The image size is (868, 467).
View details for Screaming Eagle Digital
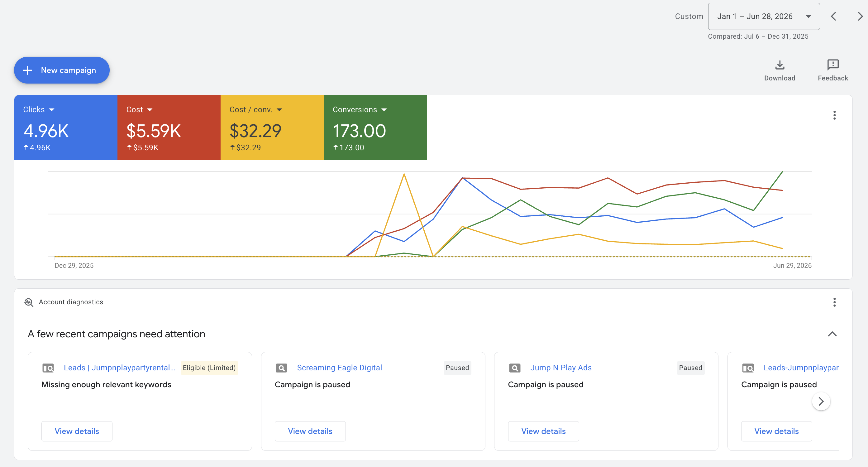310,431
